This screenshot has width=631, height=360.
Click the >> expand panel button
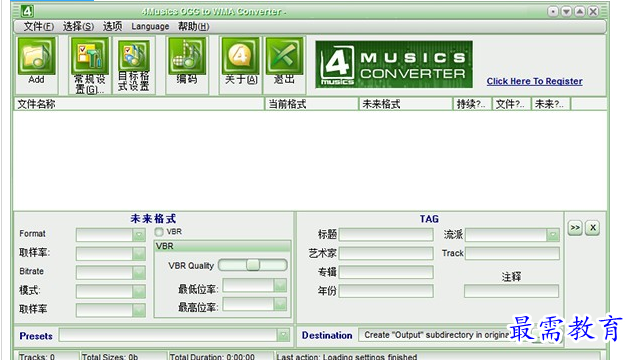point(575,228)
